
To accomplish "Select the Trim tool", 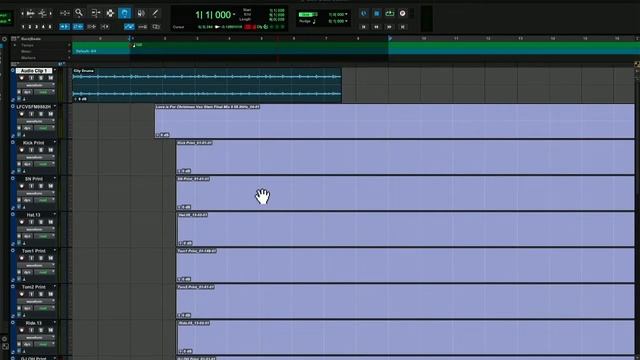I will pos(96,13).
